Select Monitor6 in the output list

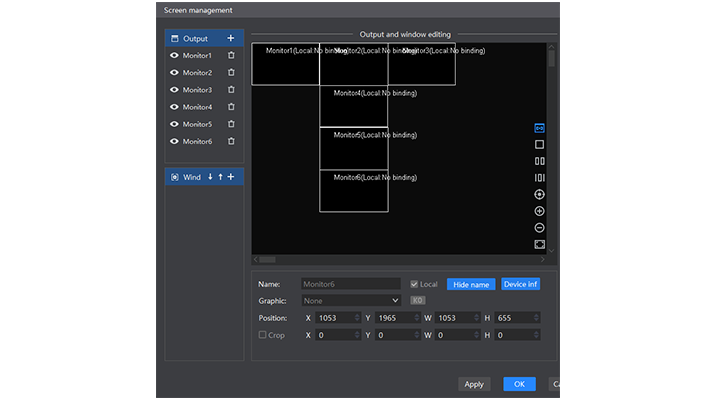pyautogui.click(x=197, y=141)
